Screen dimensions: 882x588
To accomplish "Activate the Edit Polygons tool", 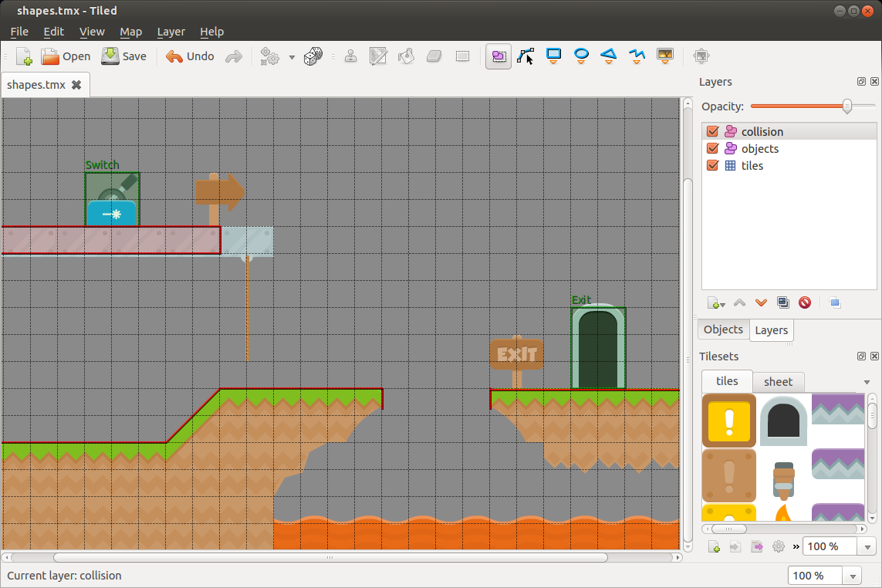I will [x=525, y=56].
